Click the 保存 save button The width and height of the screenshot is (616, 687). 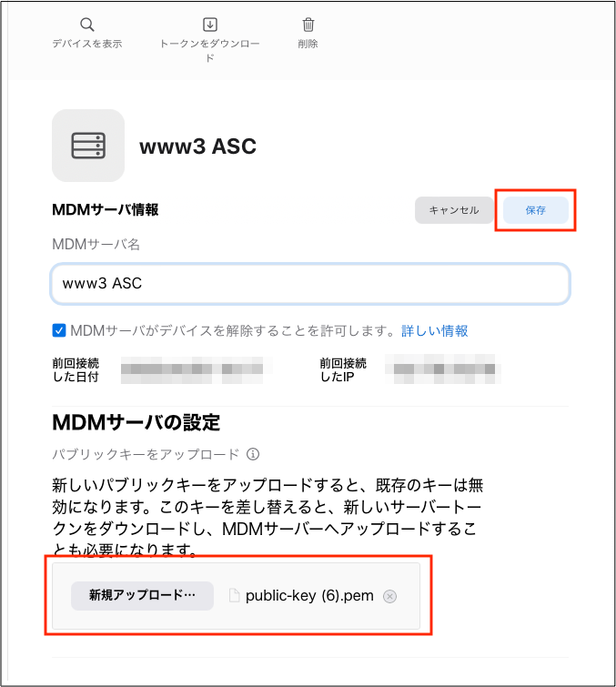pyautogui.click(x=535, y=210)
